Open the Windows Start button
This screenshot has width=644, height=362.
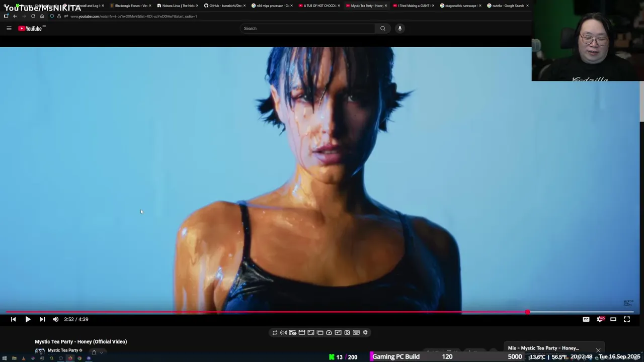(5, 358)
